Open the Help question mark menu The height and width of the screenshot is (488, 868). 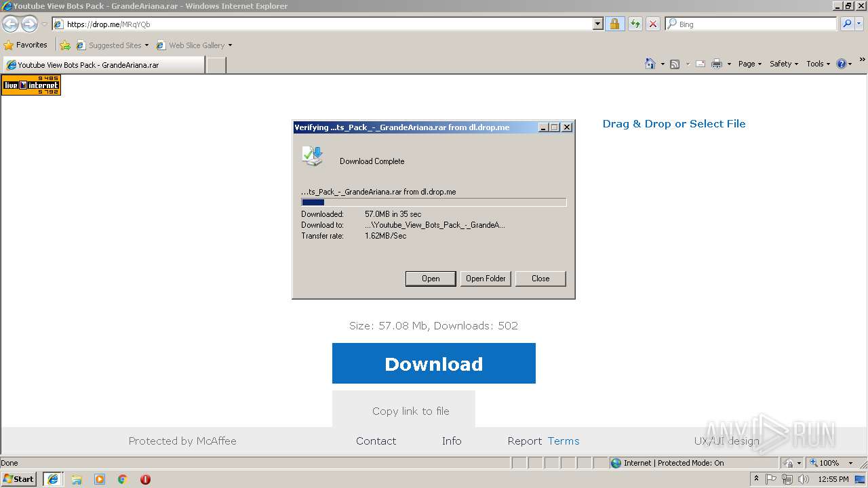844,64
